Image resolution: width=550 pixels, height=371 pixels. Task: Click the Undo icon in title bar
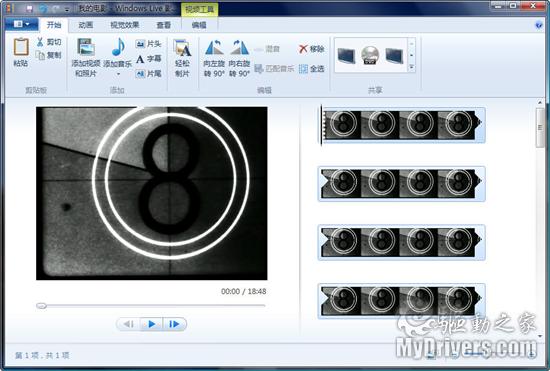click(43, 8)
